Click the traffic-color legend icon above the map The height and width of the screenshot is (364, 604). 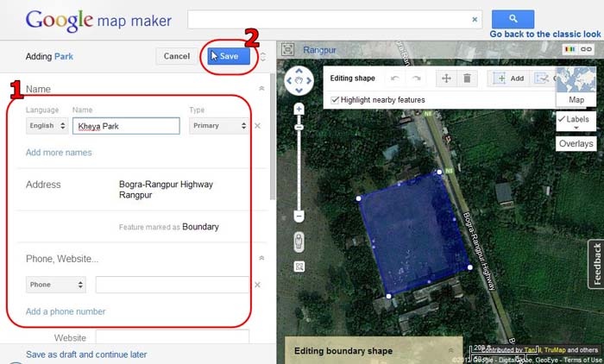[569, 49]
